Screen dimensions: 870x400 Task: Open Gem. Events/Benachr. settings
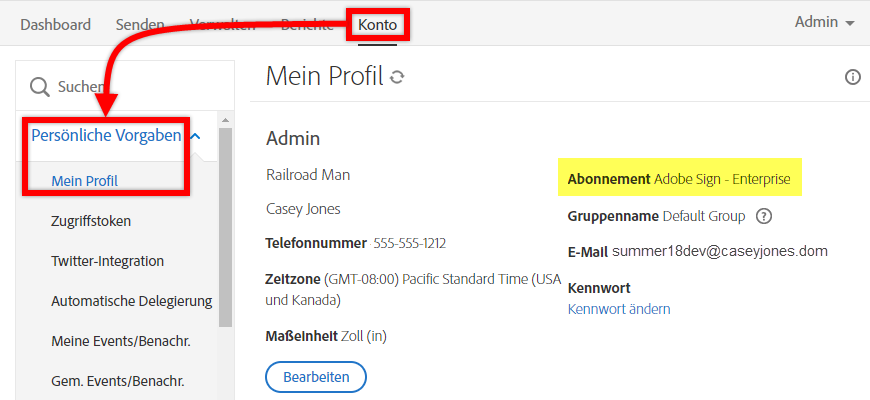(117, 381)
